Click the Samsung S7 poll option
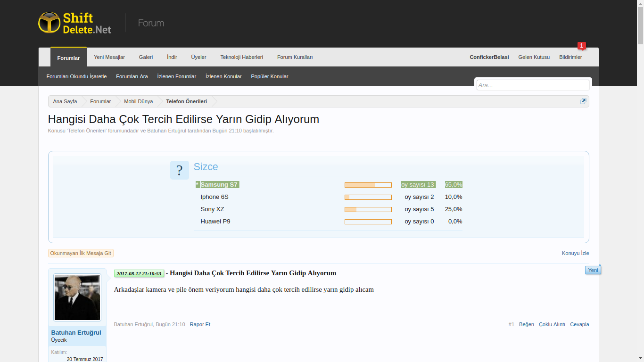Screen dimensions: 644x362 pos(219,185)
